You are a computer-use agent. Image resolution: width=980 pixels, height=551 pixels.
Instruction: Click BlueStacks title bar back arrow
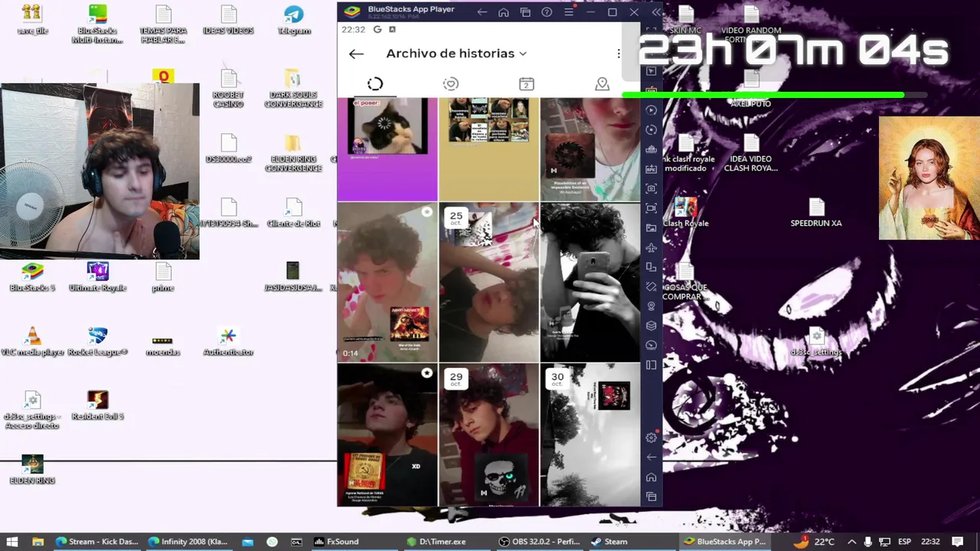(482, 12)
